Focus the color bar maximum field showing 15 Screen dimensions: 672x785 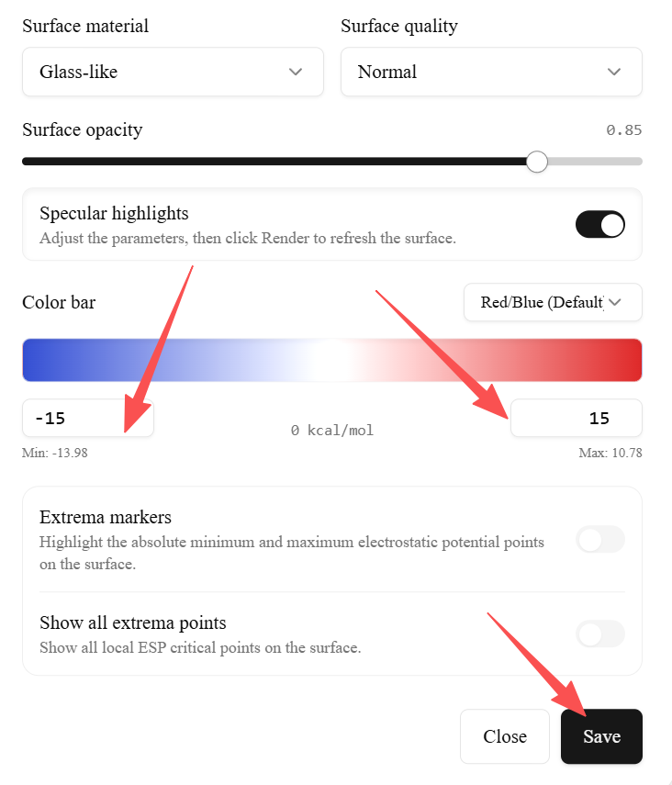point(577,419)
